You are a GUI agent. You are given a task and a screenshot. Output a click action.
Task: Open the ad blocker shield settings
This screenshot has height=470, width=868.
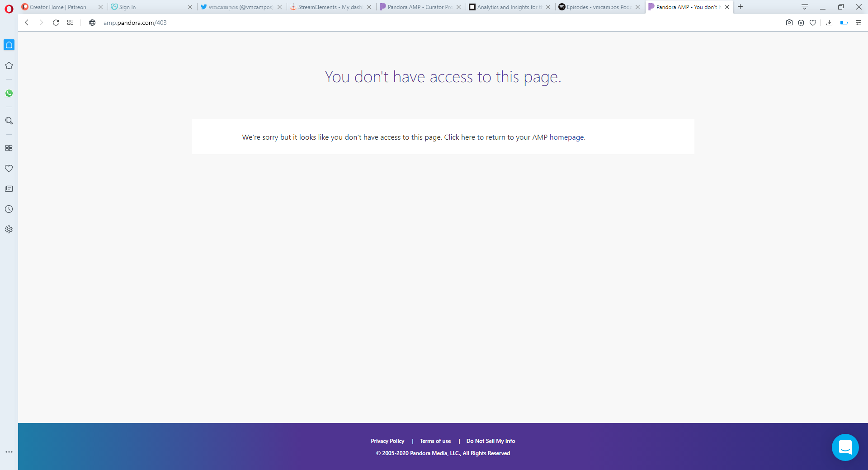[801, 23]
